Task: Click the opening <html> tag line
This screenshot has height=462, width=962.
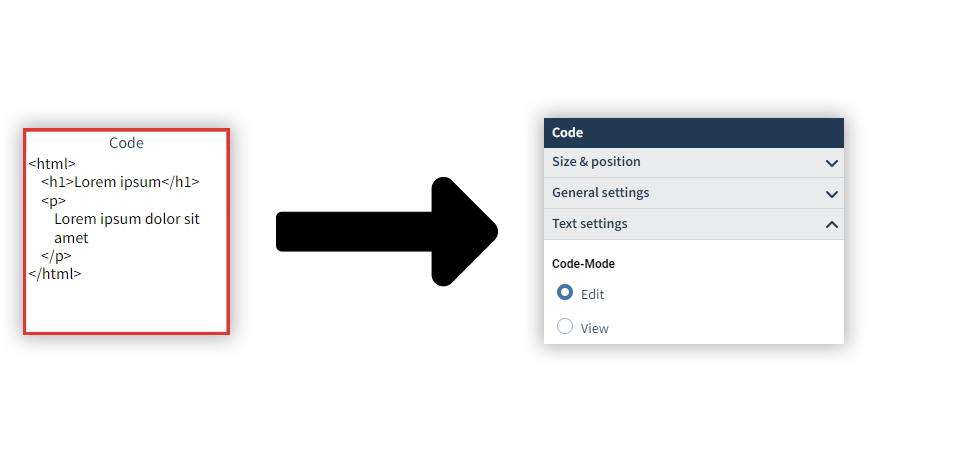Action: pyautogui.click(x=52, y=163)
